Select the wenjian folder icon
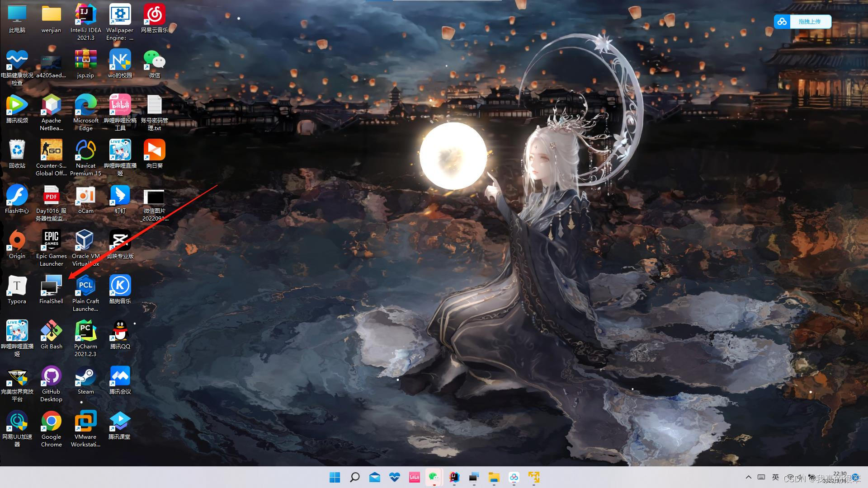868x488 pixels. 51,19
